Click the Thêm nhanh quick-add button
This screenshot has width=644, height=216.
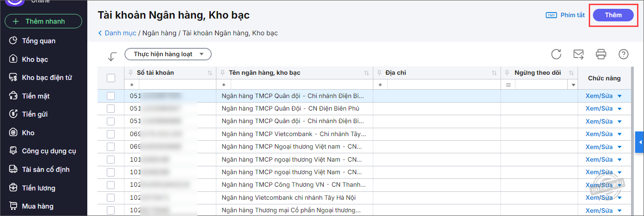pos(43,21)
